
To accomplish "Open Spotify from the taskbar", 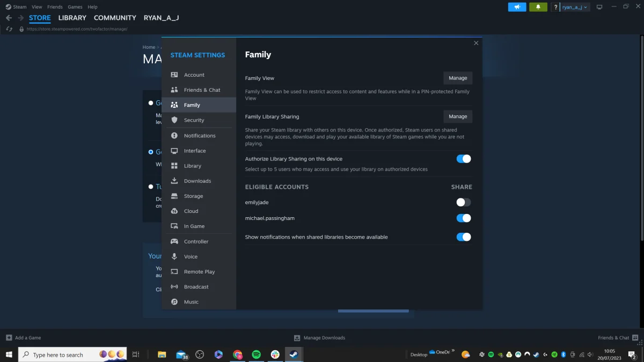I will click(256, 354).
